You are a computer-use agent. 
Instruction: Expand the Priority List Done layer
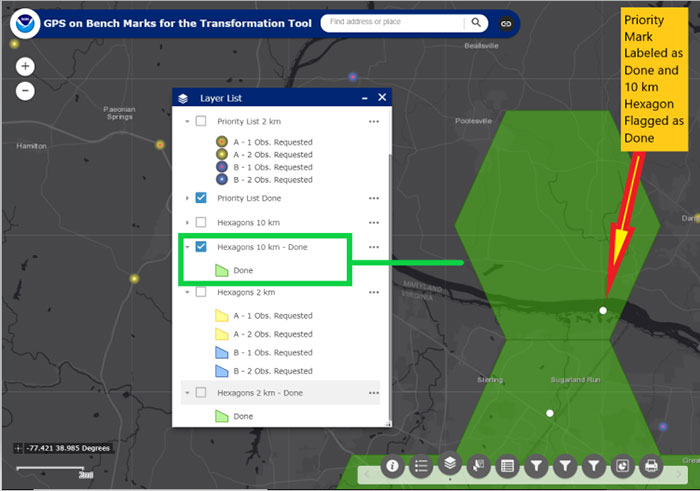click(187, 198)
